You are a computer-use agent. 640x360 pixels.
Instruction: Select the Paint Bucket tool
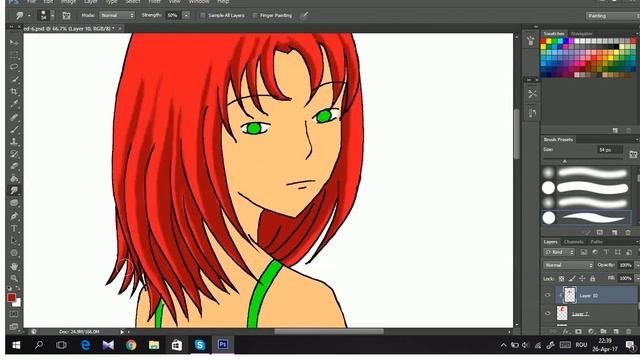[14, 179]
